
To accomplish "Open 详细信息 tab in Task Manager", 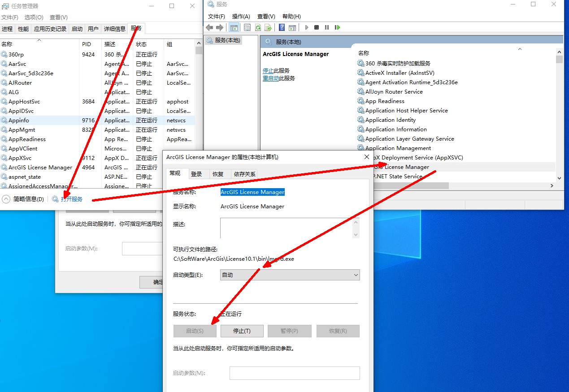I will point(115,29).
